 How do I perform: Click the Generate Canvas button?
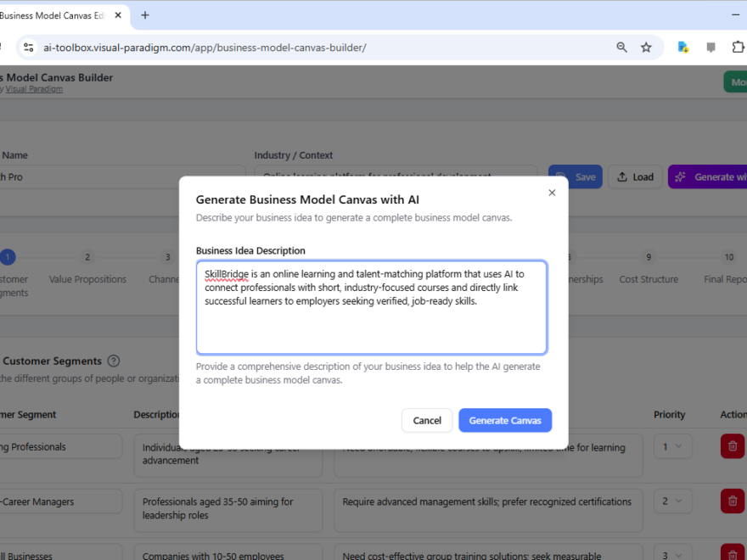[x=505, y=420]
